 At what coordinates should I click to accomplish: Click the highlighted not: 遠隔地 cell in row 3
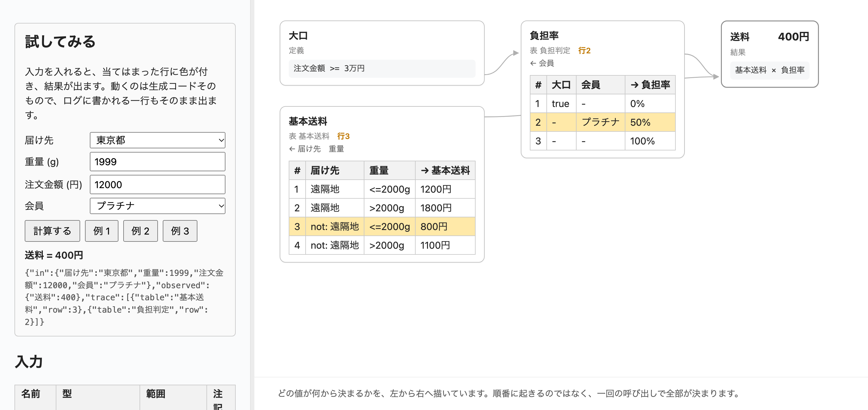coord(335,227)
